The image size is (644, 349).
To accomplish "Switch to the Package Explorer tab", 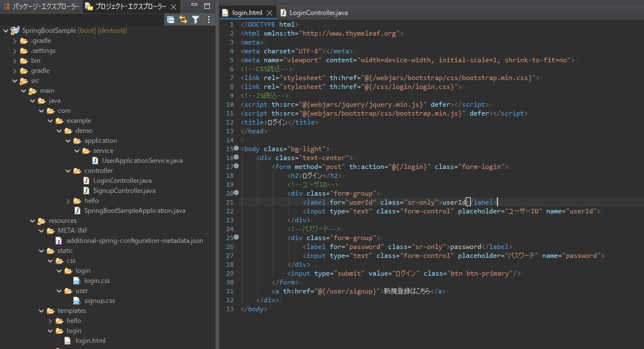I will coord(42,7).
